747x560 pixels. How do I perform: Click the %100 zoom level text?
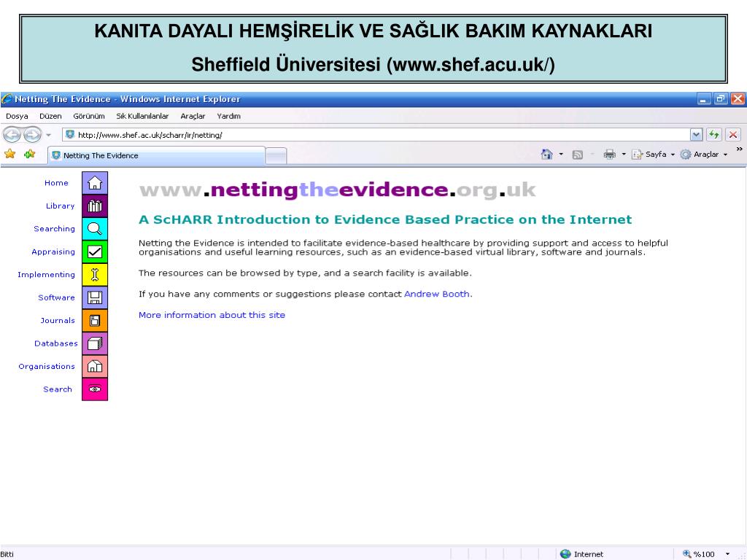(x=704, y=554)
